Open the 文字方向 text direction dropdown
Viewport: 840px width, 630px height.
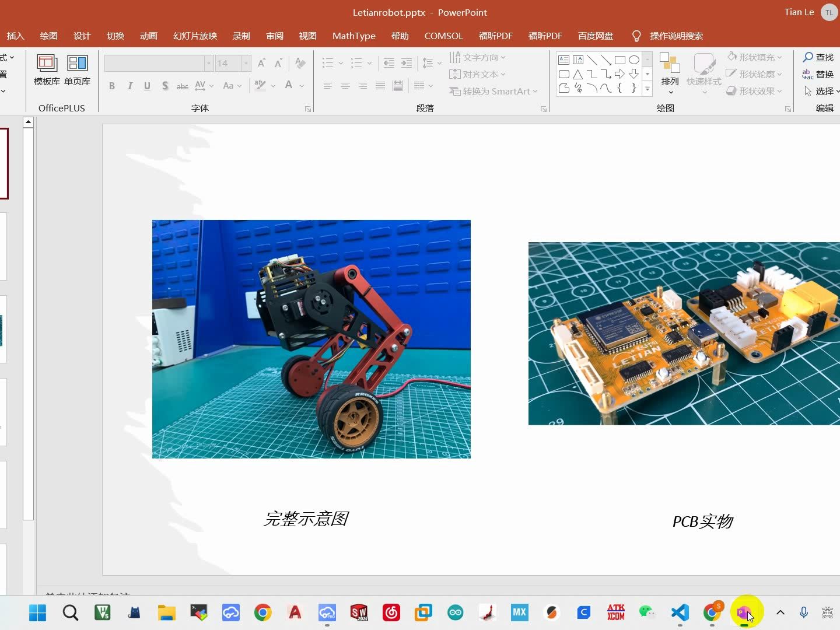(x=477, y=57)
